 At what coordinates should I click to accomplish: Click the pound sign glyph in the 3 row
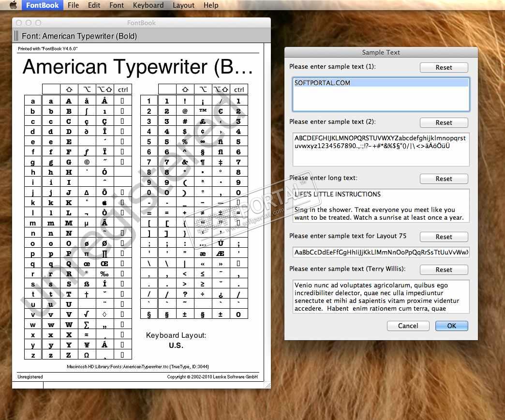tap(203, 121)
